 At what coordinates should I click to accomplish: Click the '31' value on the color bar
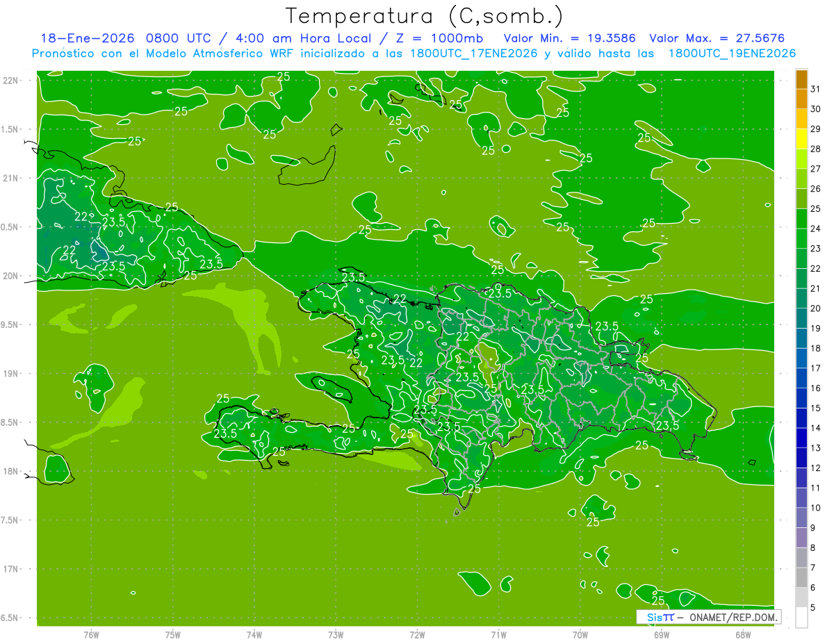click(816, 89)
